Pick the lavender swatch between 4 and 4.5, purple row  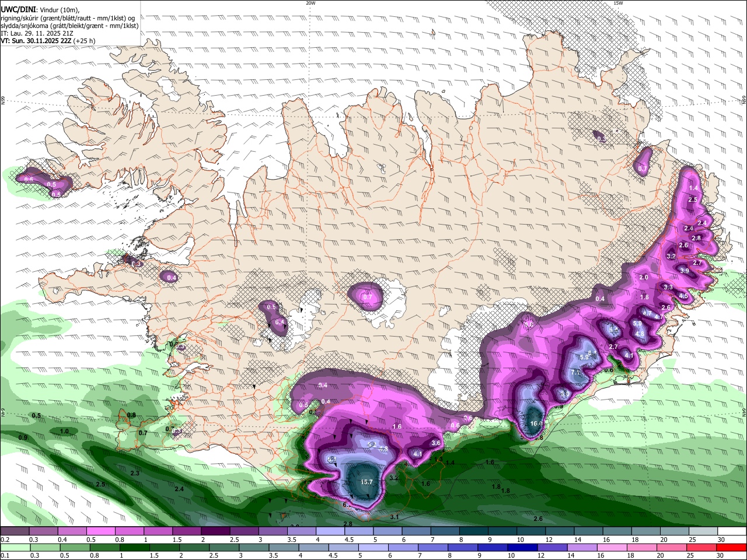point(330,531)
